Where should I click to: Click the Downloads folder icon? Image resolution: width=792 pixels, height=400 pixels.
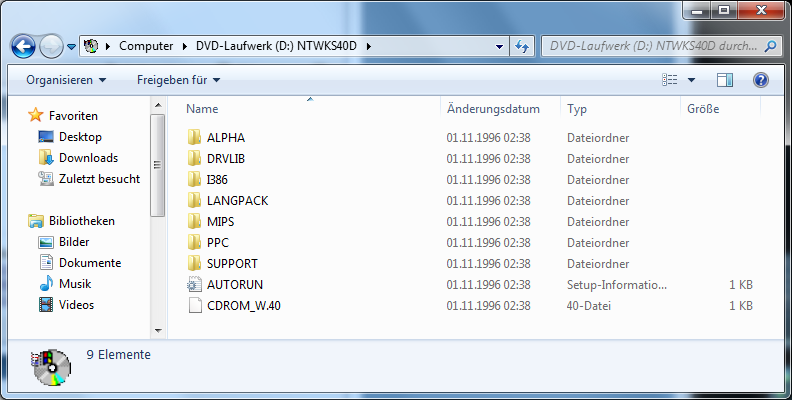(x=46, y=158)
